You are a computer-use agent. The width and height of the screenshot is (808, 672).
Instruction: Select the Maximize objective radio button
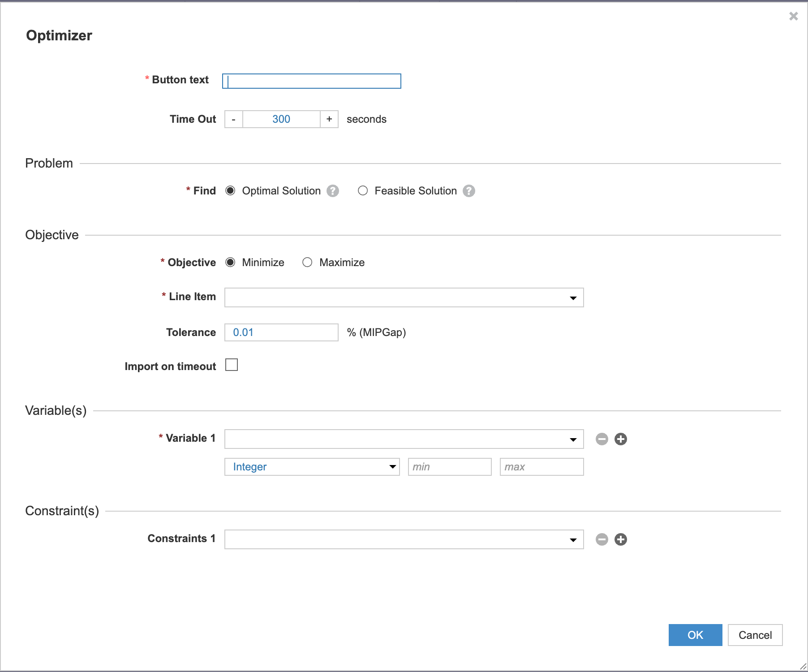(307, 262)
